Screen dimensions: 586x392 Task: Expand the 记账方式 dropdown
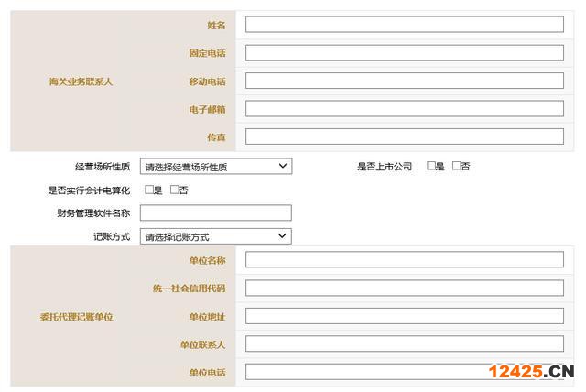coord(215,236)
